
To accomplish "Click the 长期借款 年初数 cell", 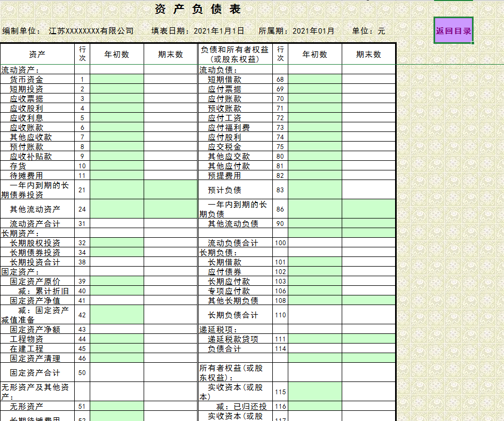I will coord(314,262).
